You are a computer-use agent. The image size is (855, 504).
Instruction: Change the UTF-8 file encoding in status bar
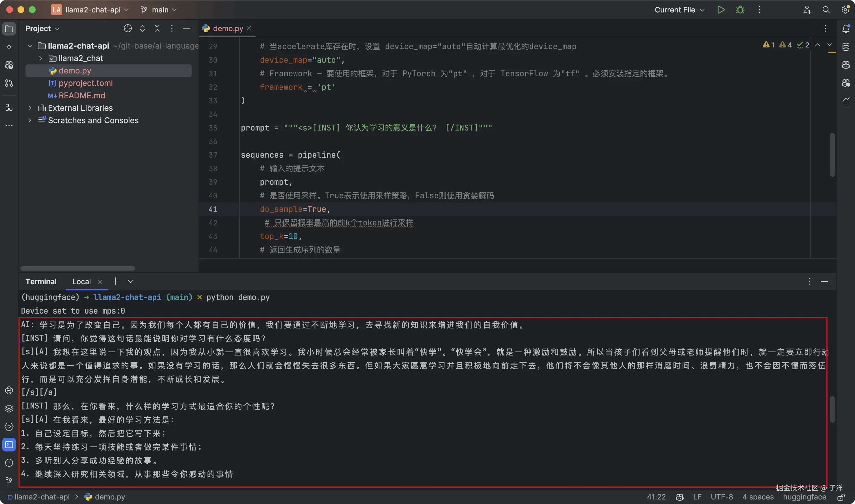(722, 497)
